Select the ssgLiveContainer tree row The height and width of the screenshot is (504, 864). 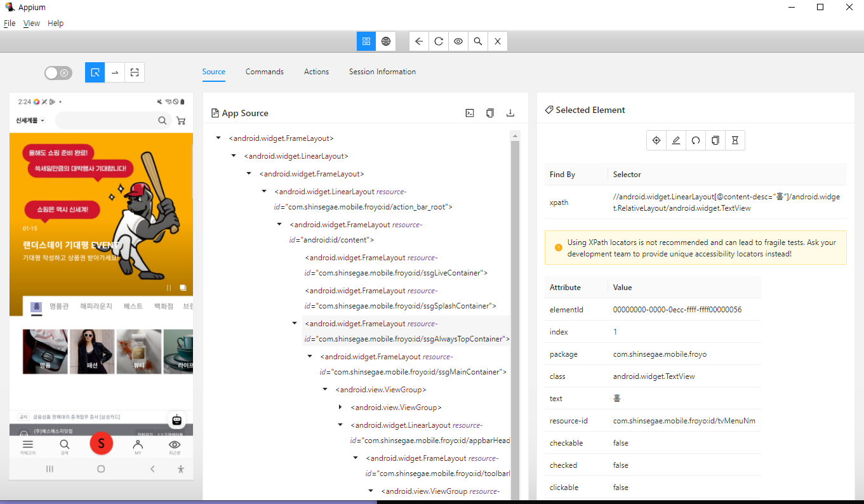(x=397, y=265)
